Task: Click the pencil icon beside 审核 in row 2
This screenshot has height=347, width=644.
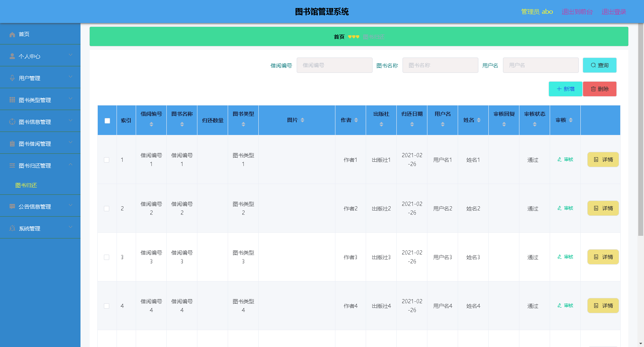Action: 560,208
